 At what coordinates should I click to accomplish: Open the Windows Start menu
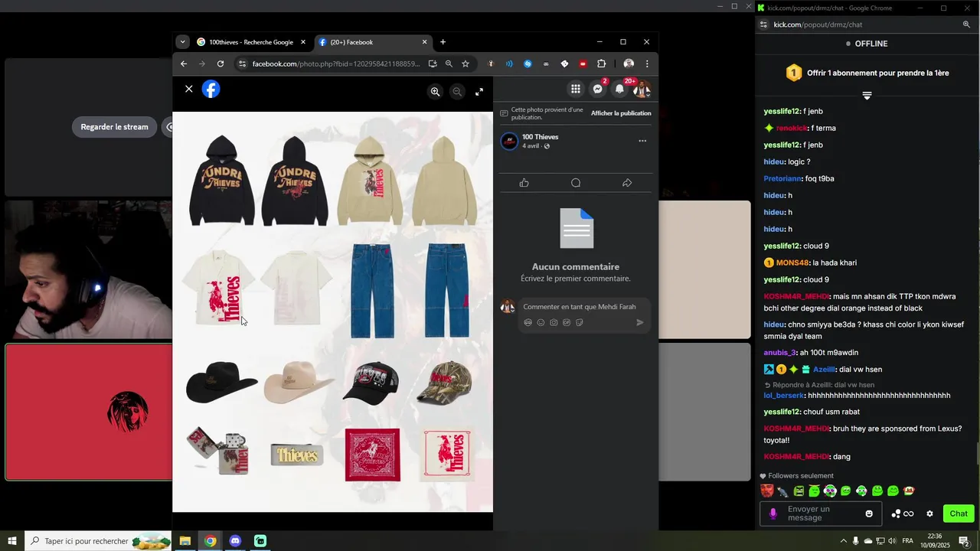[x=12, y=541]
